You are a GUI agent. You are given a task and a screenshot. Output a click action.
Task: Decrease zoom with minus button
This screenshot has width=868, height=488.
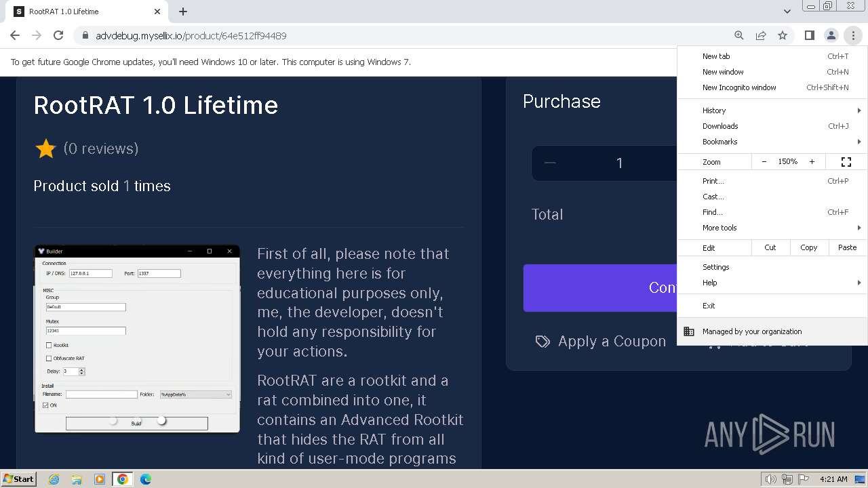pyautogui.click(x=764, y=162)
